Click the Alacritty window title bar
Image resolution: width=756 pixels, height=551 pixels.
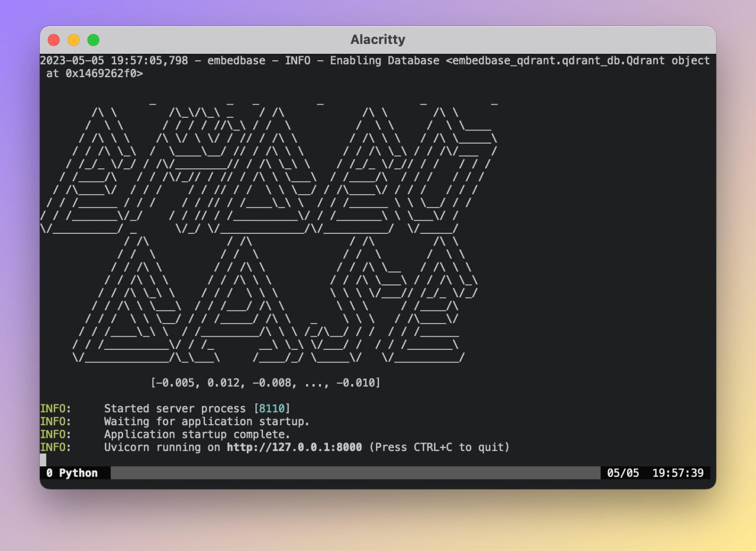click(x=378, y=40)
